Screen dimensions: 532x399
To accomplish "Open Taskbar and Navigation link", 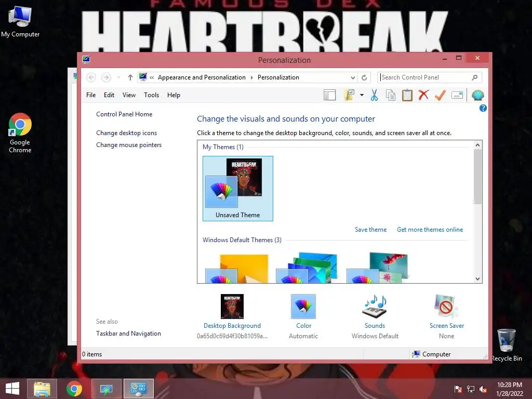I will tap(129, 334).
